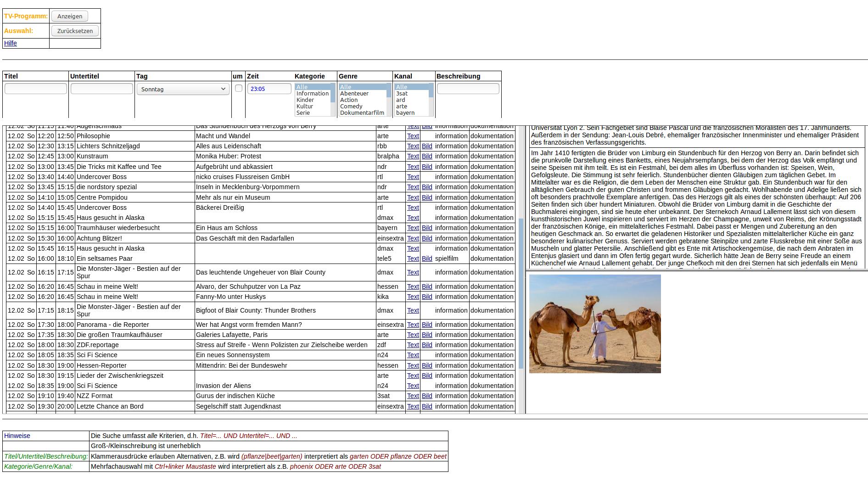Click the 'spielfilm' category cell
This screenshot has width=868, height=477.
click(x=447, y=258)
